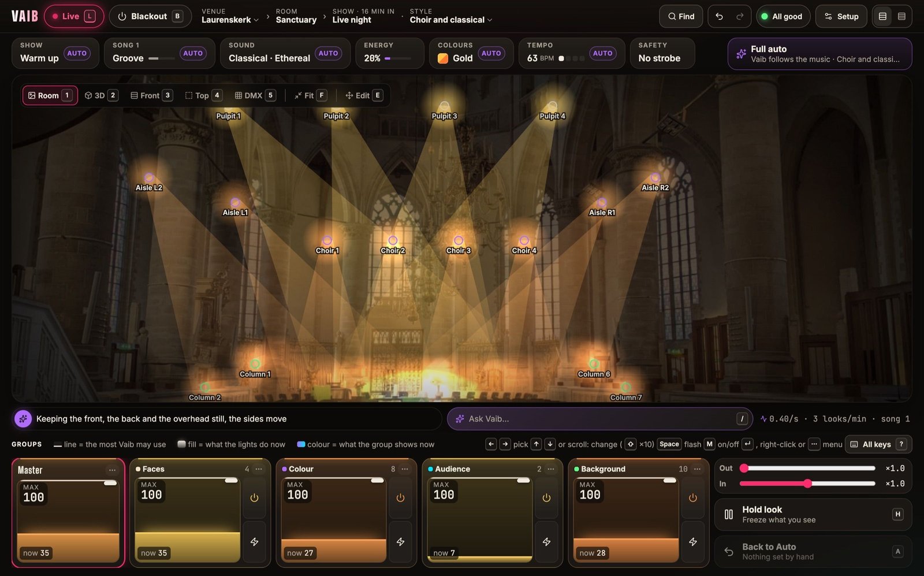Toggle Live mode
Viewport: 924px width, 576px height.
click(74, 17)
